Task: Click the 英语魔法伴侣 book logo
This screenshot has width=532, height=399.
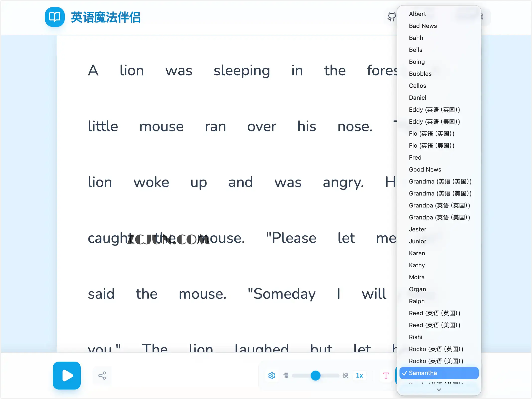Action: (x=55, y=17)
